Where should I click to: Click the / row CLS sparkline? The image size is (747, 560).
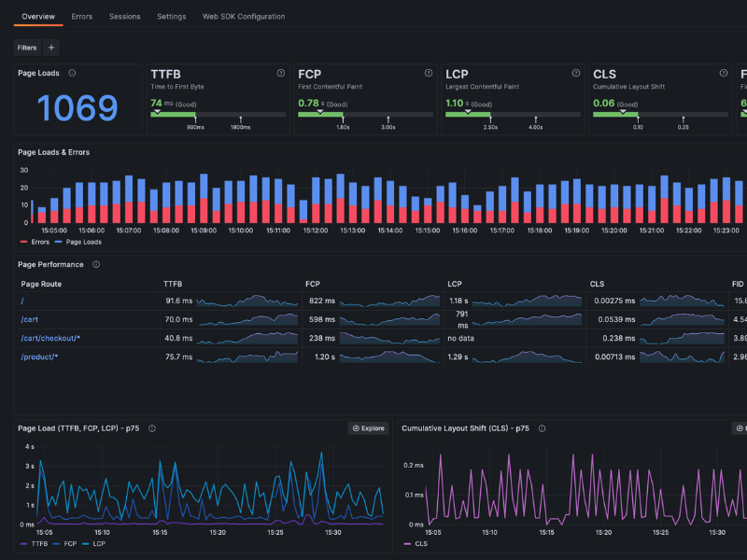[x=683, y=301]
